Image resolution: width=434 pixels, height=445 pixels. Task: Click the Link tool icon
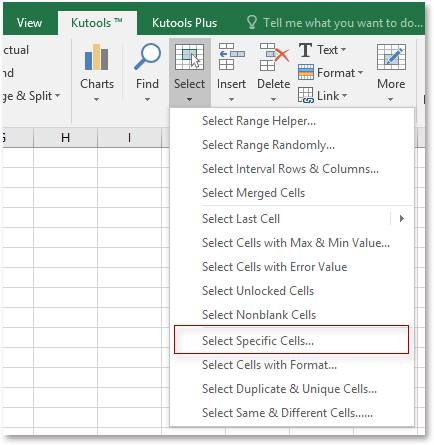coord(306,95)
